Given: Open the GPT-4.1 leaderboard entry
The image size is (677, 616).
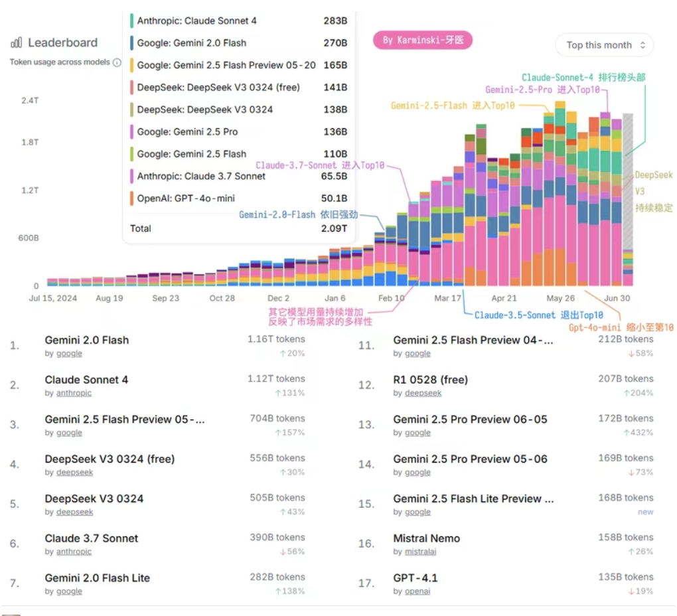Looking at the screenshot, I should [x=415, y=578].
